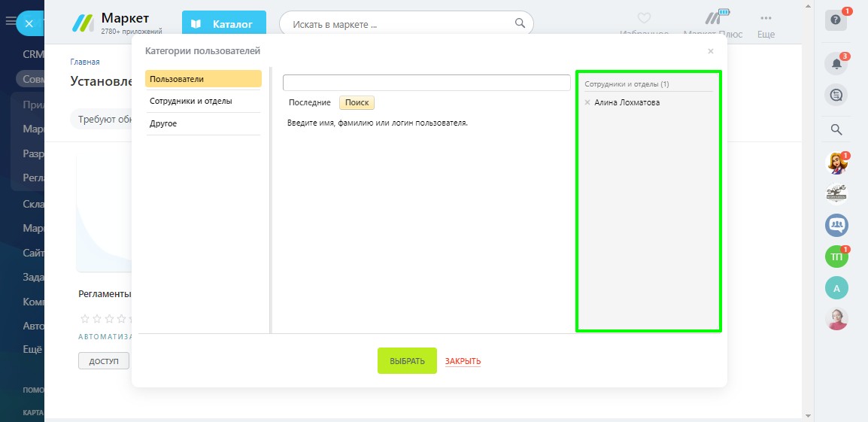Screen dimensions: 868x422
Task: Open the blue group chat avatar
Action: click(x=836, y=224)
